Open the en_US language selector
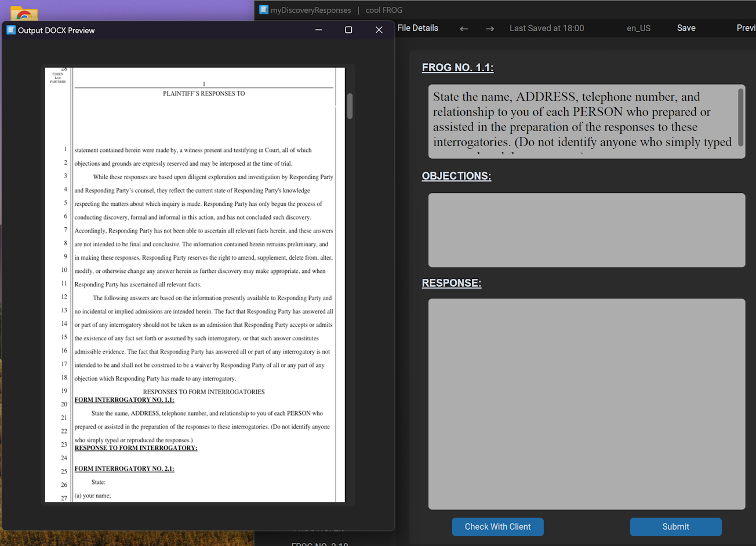 tap(638, 28)
